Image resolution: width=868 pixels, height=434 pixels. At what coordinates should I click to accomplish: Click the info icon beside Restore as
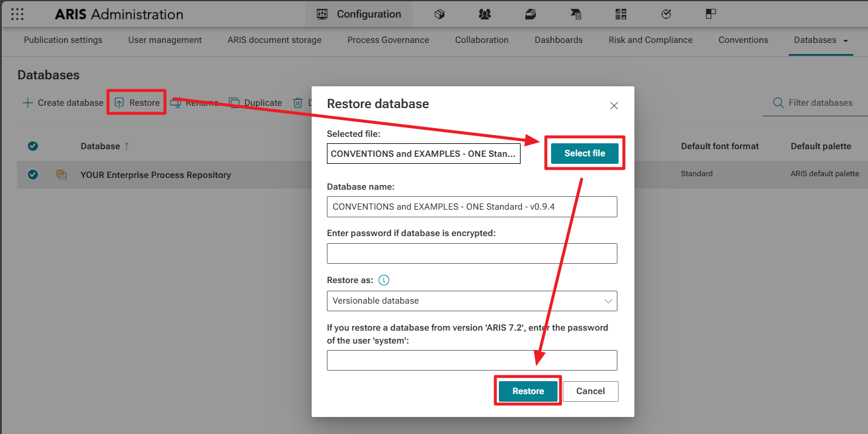pyautogui.click(x=384, y=280)
